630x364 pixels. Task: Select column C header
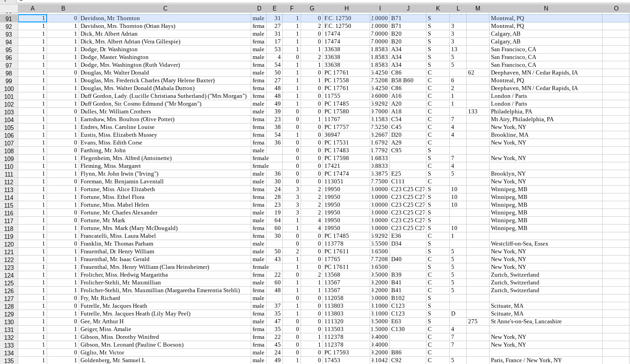point(165,9)
